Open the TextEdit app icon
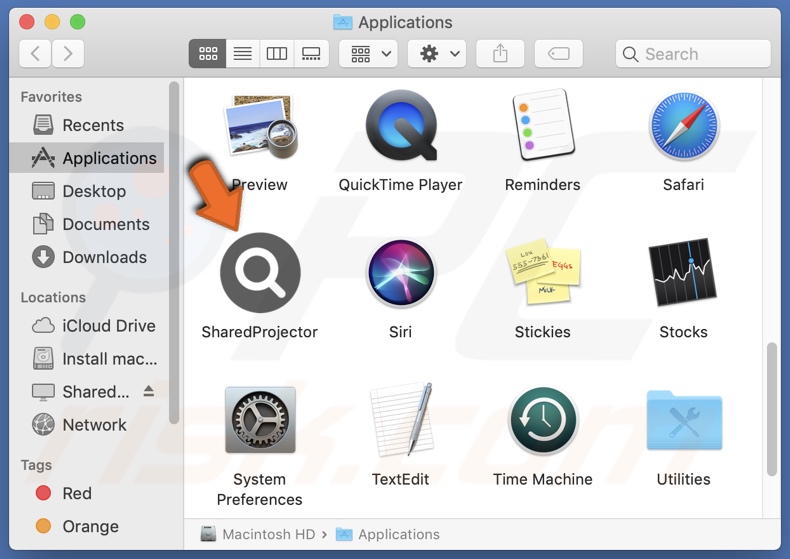Image resolution: width=790 pixels, height=559 pixels. click(401, 420)
